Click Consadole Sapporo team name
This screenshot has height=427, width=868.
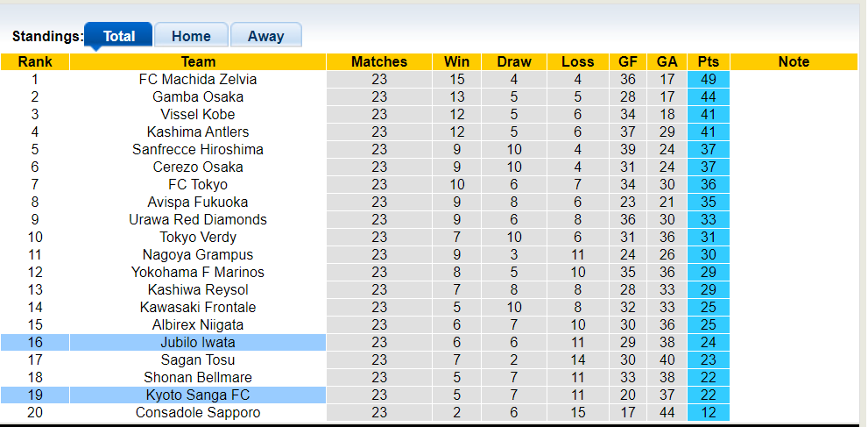pos(198,412)
